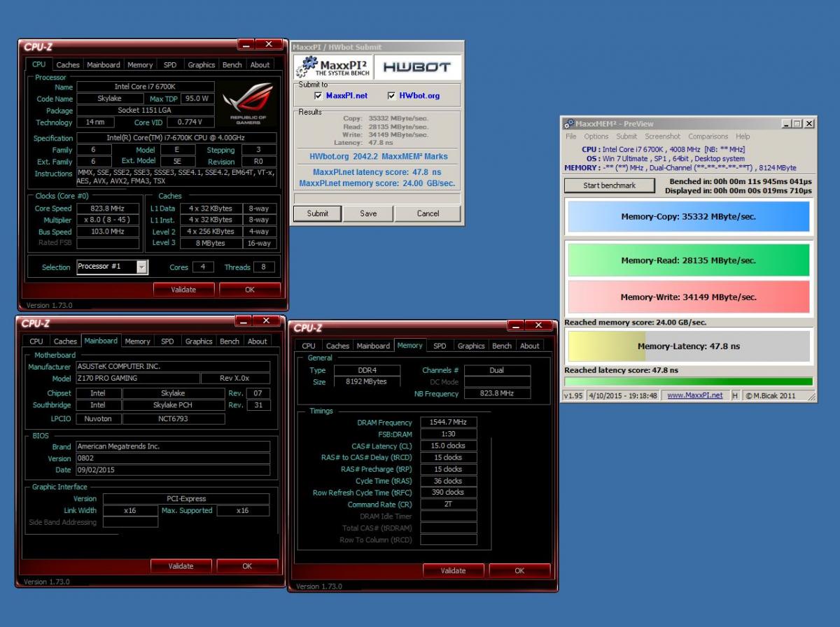Toggle the HWbot.org submit checkbox
The width and height of the screenshot is (840, 627).
pos(392,96)
